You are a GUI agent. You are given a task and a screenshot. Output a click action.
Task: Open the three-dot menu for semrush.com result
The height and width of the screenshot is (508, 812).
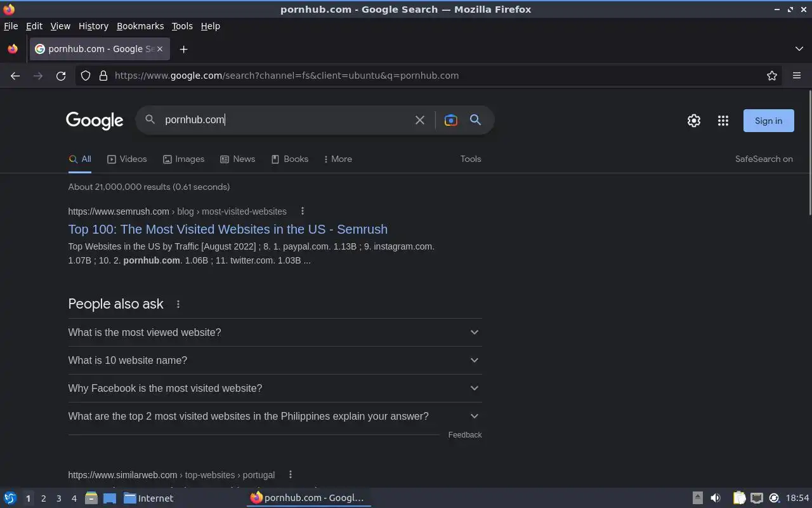(x=302, y=211)
